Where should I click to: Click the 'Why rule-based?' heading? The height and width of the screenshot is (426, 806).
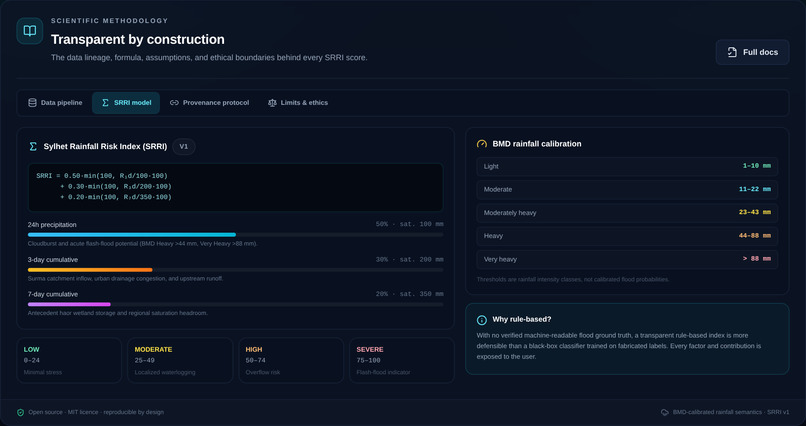point(522,320)
